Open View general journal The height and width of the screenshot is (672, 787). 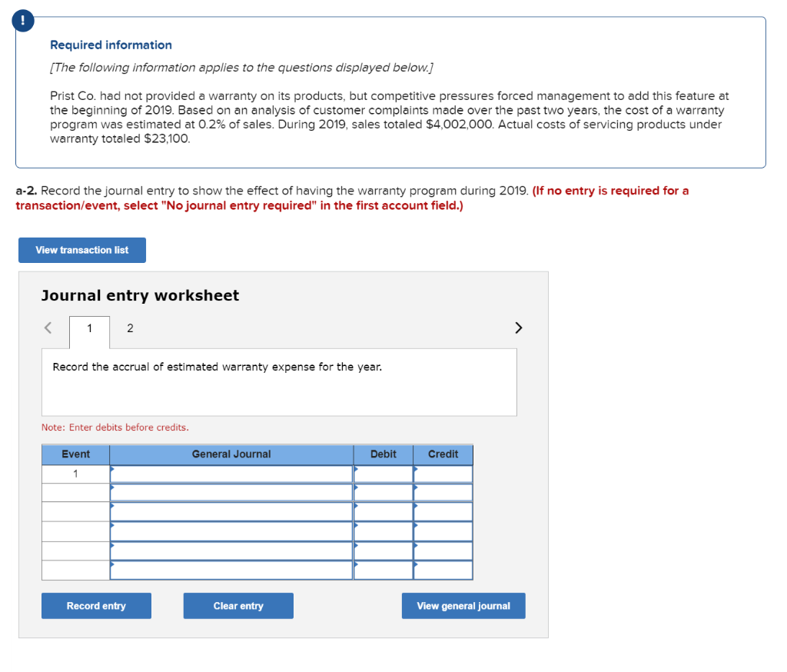point(463,606)
